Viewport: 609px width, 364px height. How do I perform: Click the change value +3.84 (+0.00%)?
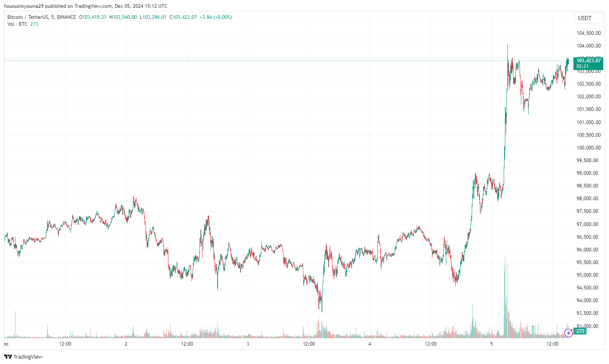pos(216,17)
